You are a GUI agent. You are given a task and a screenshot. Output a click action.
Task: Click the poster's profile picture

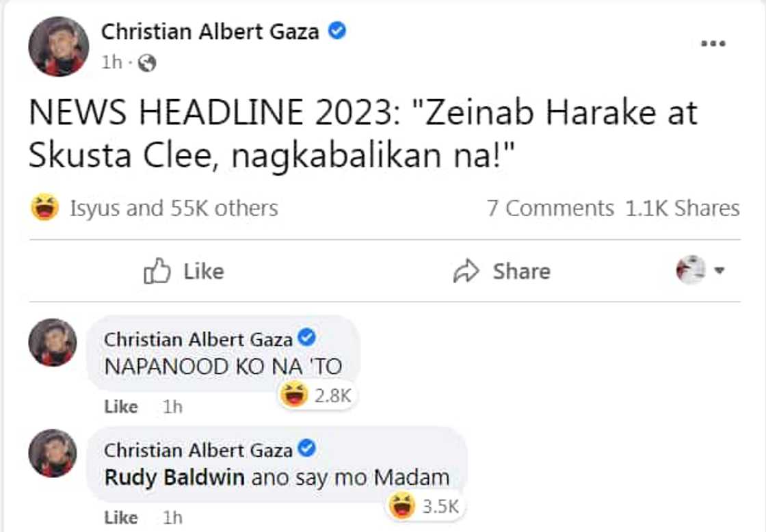coord(57,46)
